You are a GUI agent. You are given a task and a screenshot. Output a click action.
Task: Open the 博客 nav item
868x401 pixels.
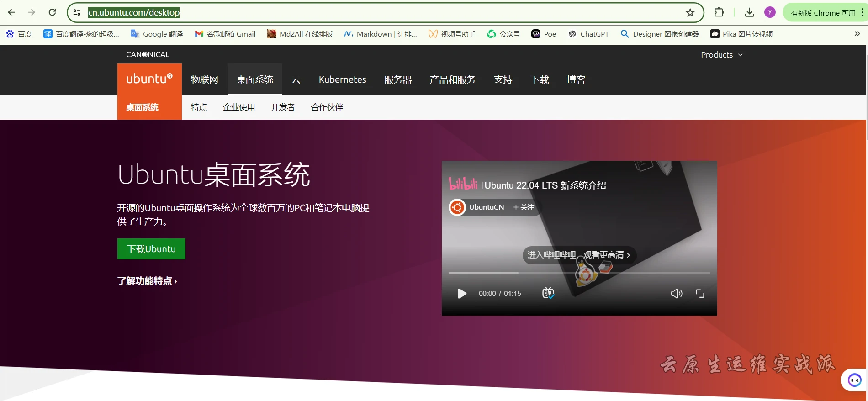pos(576,79)
